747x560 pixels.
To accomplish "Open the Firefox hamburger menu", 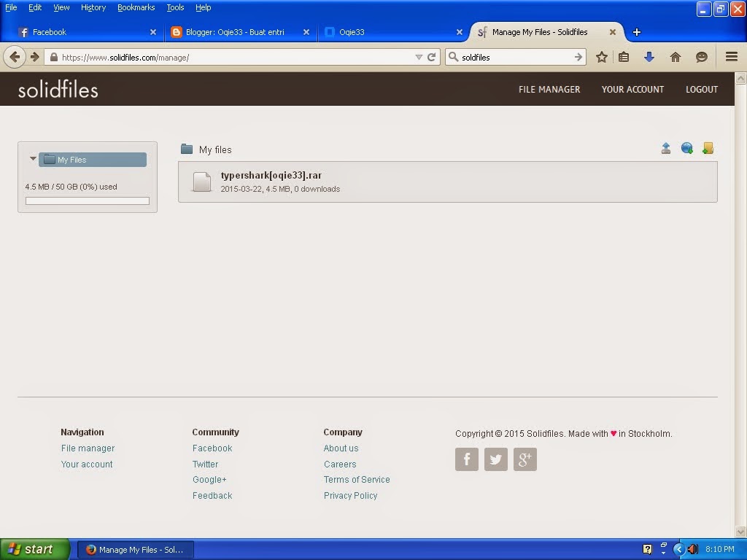I will 730,57.
